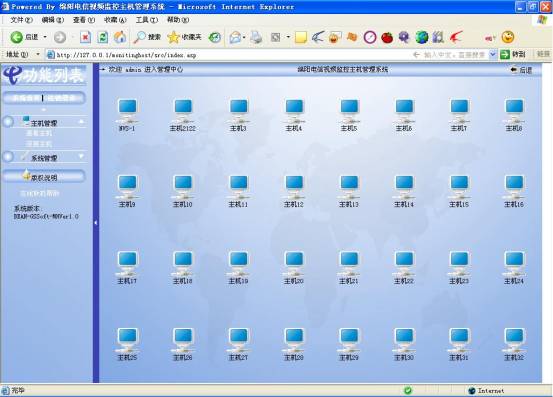
Task: Click the 主机22 label text
Action: pyautogui.click(x=404, y=281)
